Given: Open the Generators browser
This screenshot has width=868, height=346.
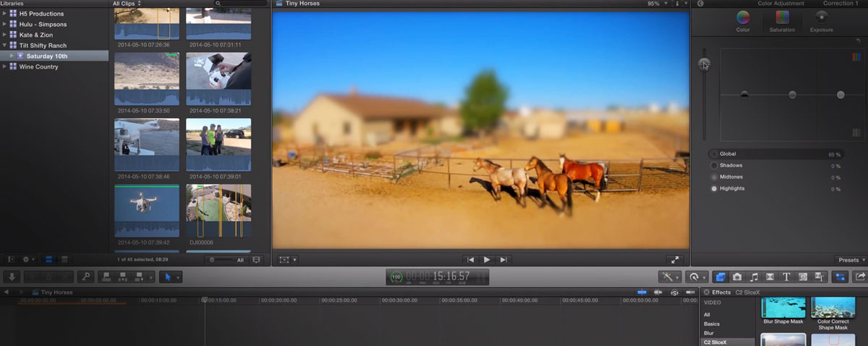Looking at the screenshot, I should pos(804,277).
